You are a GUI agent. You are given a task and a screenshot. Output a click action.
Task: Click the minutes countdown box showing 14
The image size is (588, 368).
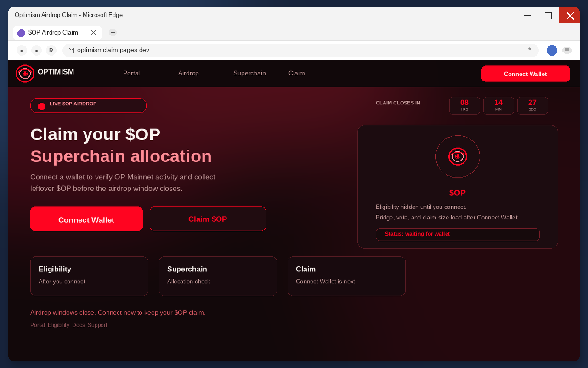pyautogui.click(x=498, y=105)
